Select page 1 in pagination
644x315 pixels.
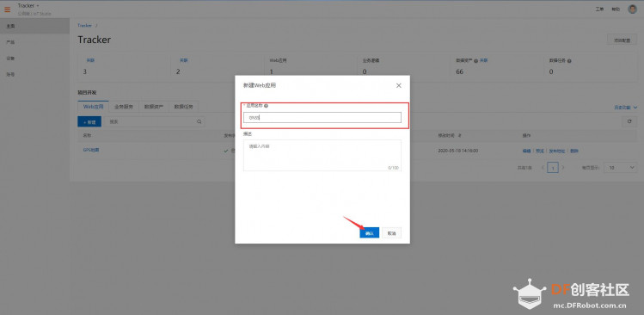(x=553, y=167)
